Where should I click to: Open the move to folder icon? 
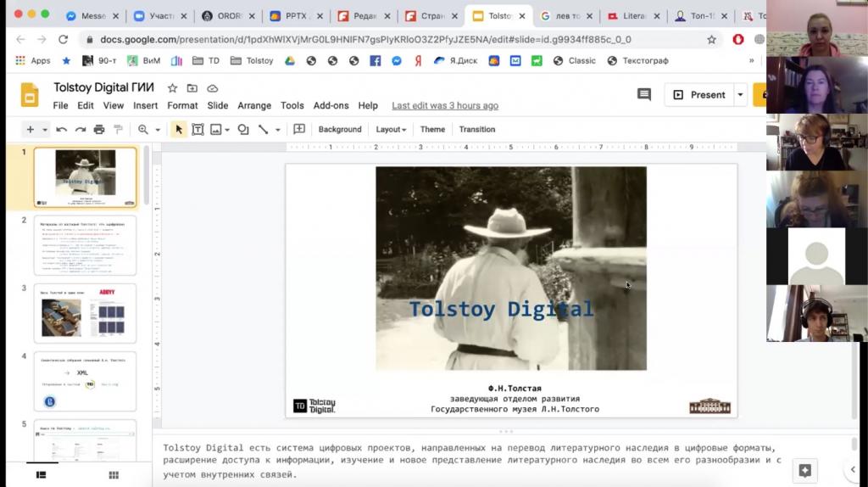192,88
